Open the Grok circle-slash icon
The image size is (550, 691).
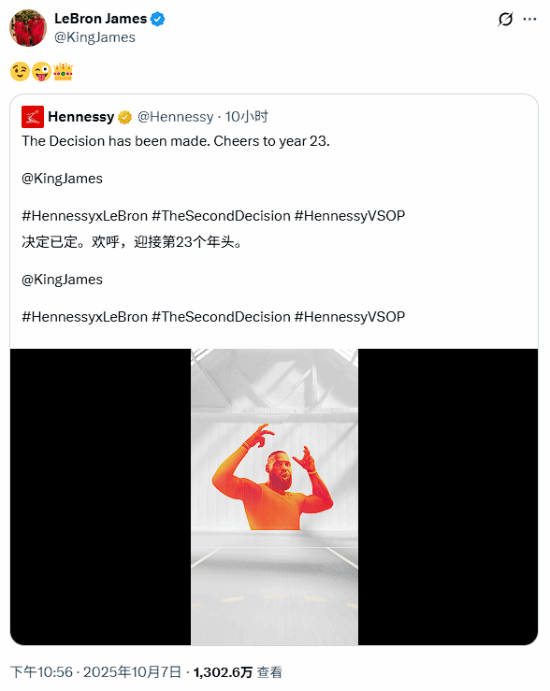point(505,19)
